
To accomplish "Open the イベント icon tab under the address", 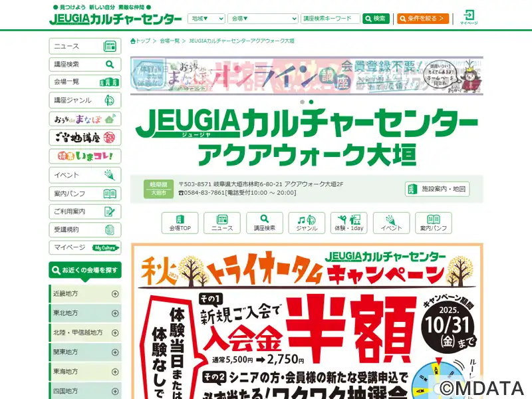I will (x=391, y=223).
